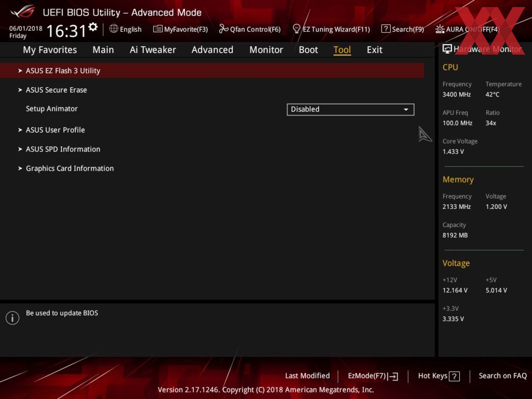532x399 pixels.
Task: Click the Hardware Monitor screen icon
Action: (x=447, y=49)
